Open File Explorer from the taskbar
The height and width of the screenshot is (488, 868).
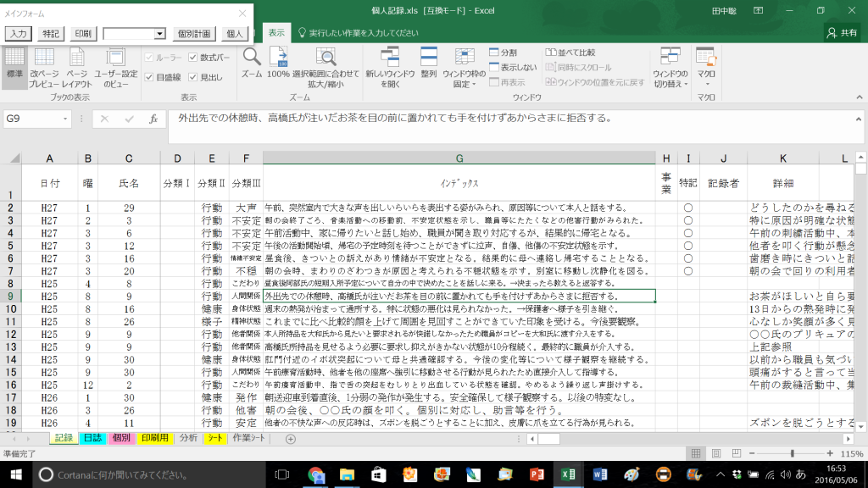[x=347, y=474]
